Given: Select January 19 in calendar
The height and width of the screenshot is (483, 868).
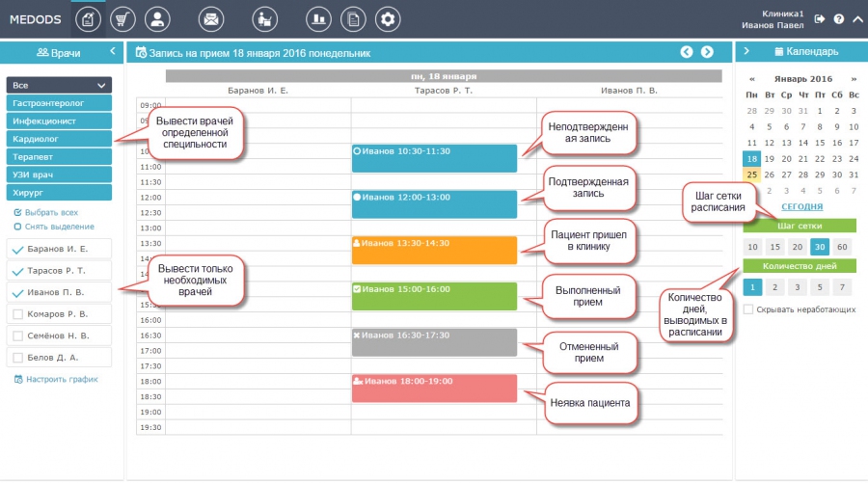Looking at the screenshot, I should (x=769, y=159).
